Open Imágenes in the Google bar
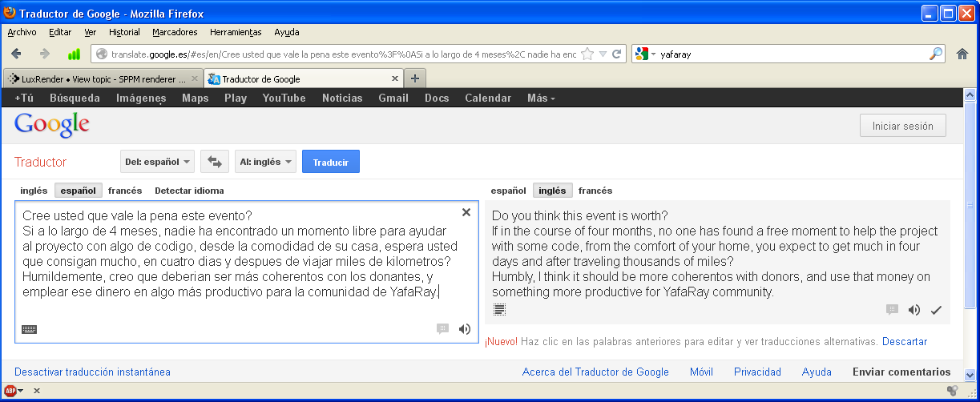980x402 pixels. 141,98
